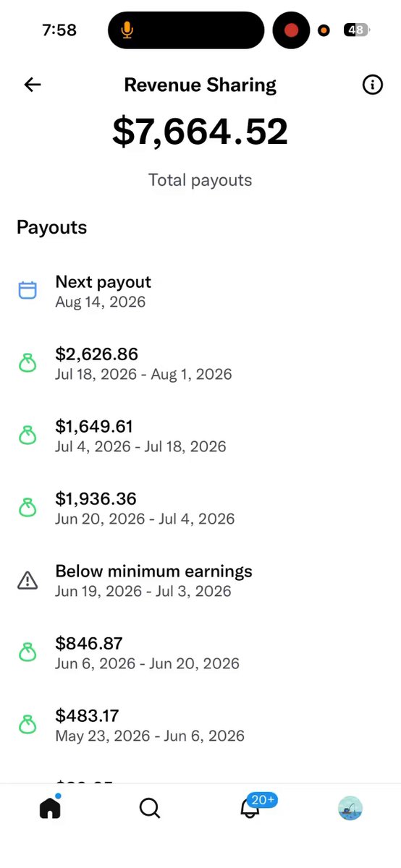Tap the warning triangle for Below minimum earnings
The image size is (401, 868).
tap(28, 580)
